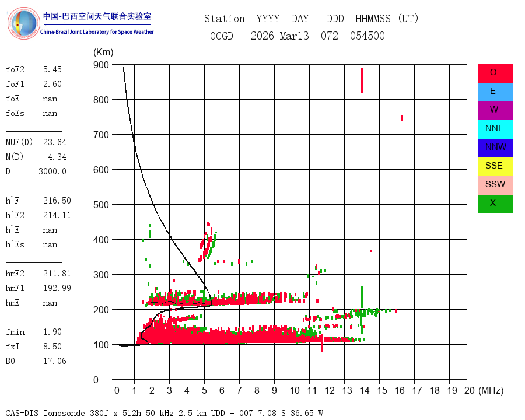Click the purple W legend swatch

click(x=495, y=110)
